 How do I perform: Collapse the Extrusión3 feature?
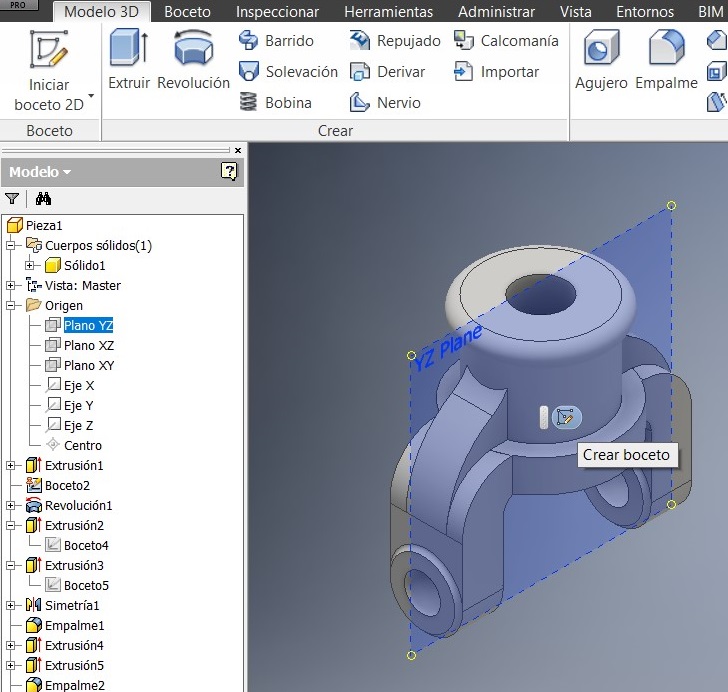[11, 565]
